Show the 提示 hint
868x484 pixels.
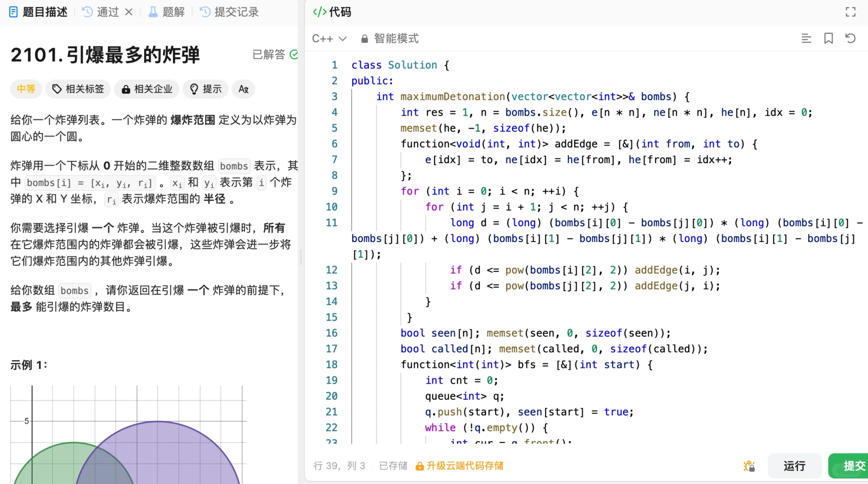(206, 89)
